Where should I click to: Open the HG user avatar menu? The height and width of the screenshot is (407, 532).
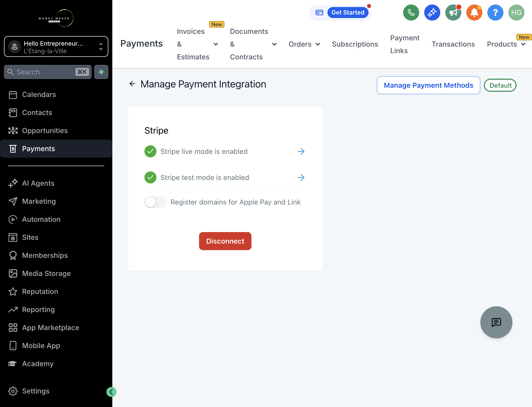(516, 13)
